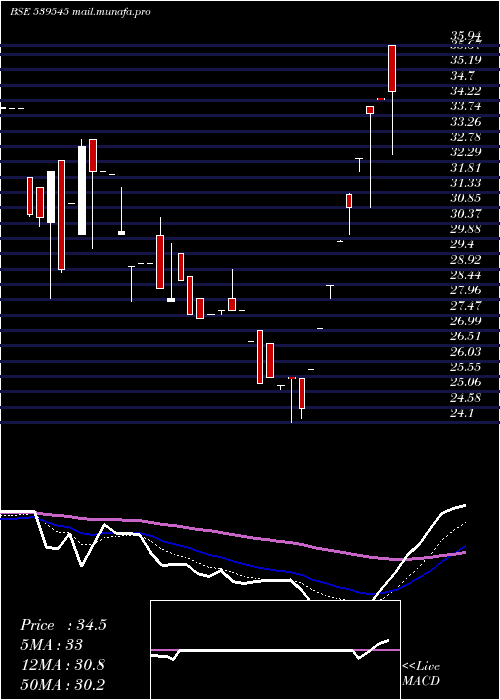
Task: Select the 34.7 price axis label
Action: point(462,75)
